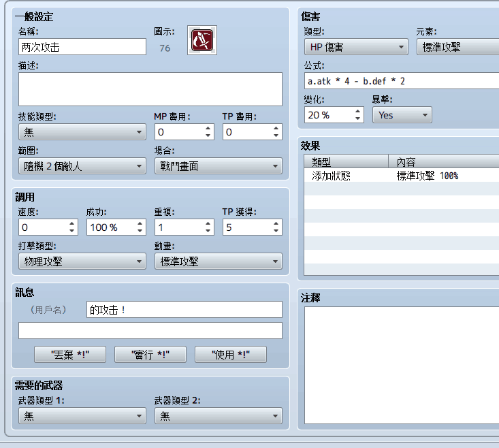The image size is (499, 448).
Task: Click inside the 描述 description text box
Action: point(150,89)
